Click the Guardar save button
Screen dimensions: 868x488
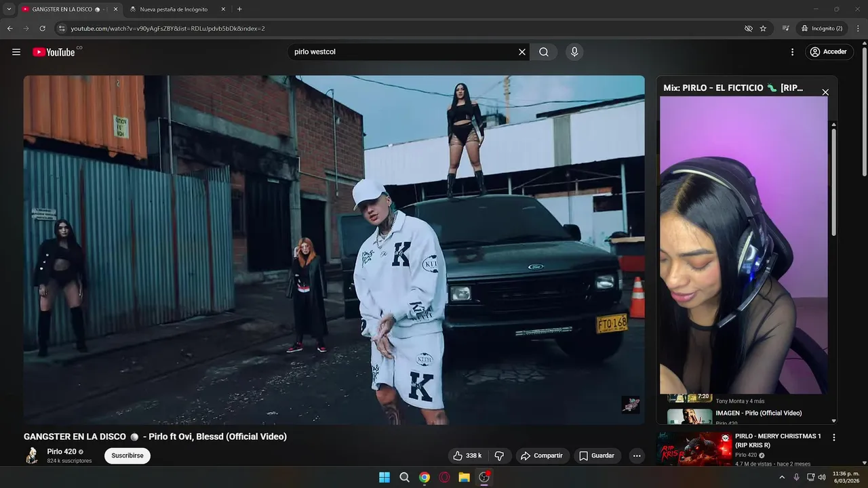597,455
